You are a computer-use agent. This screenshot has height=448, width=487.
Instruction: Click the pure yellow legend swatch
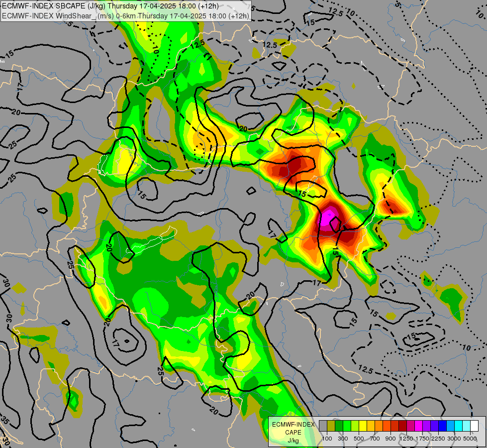363,426
